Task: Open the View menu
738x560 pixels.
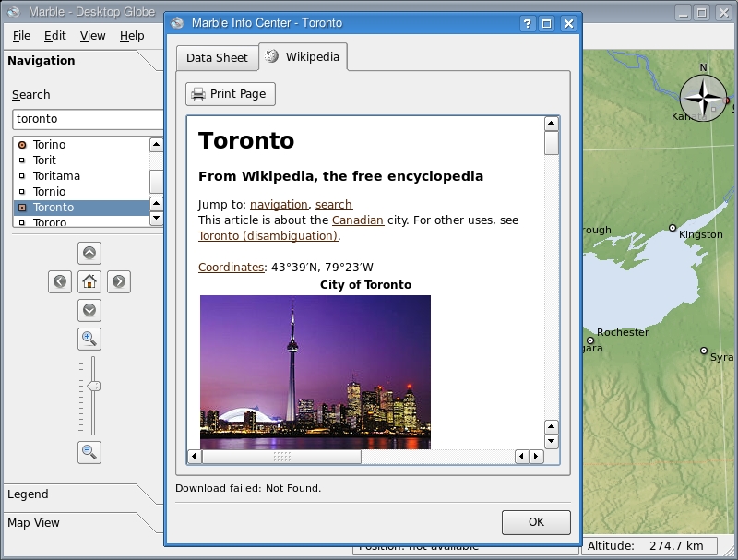Action: pyautogui.click(x=92, y=35)
